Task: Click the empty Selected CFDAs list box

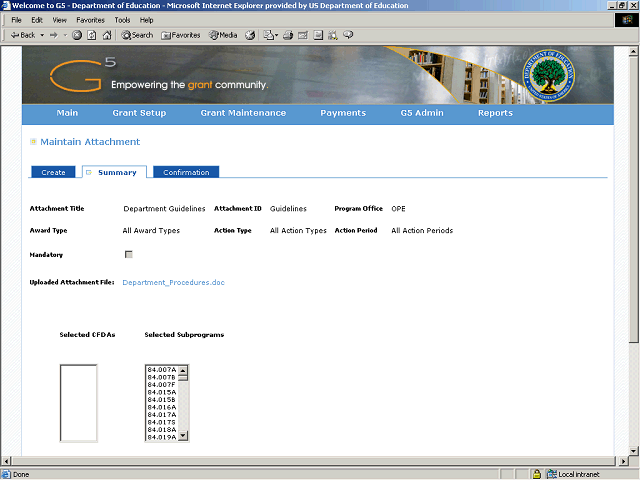Action: [78, 403]
